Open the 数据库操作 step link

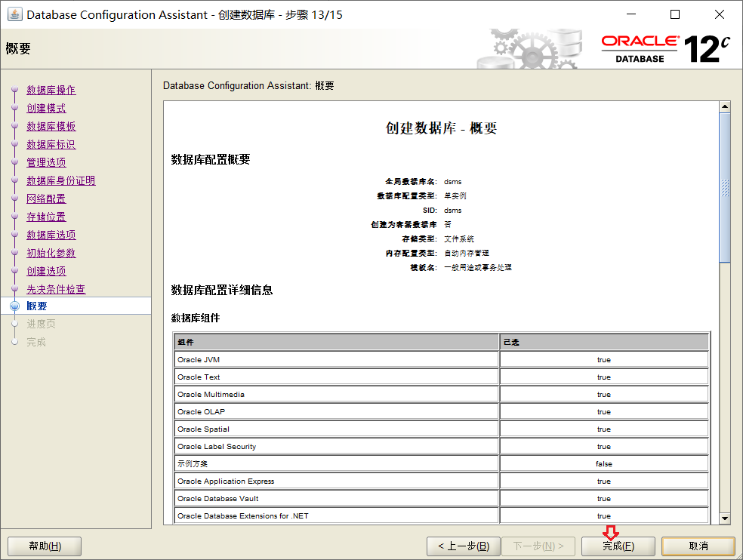[x=51, y=90]
